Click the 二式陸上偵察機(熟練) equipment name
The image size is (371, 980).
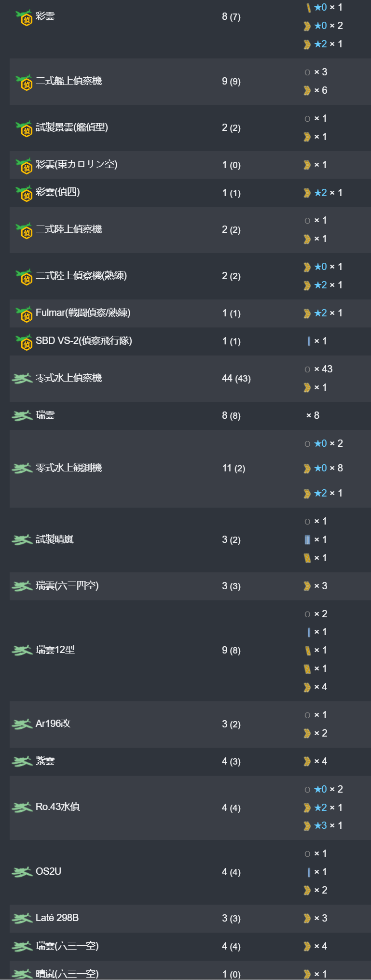coord(81,276)
